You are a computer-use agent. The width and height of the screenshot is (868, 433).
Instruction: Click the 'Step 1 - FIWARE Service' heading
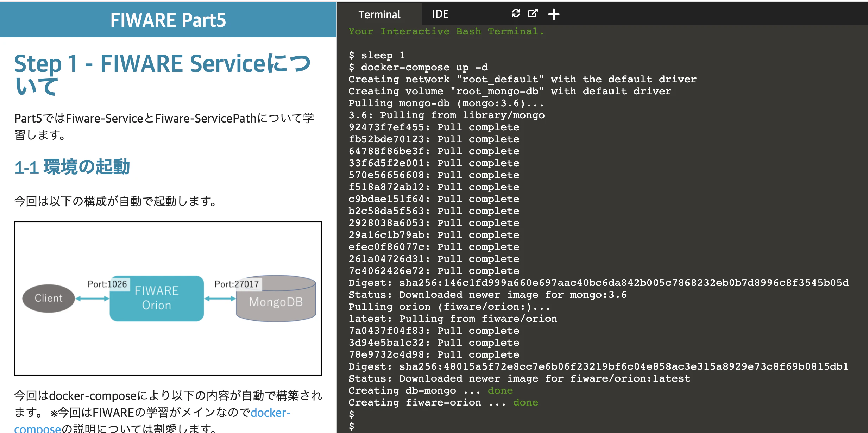click(x=163, y=74)
